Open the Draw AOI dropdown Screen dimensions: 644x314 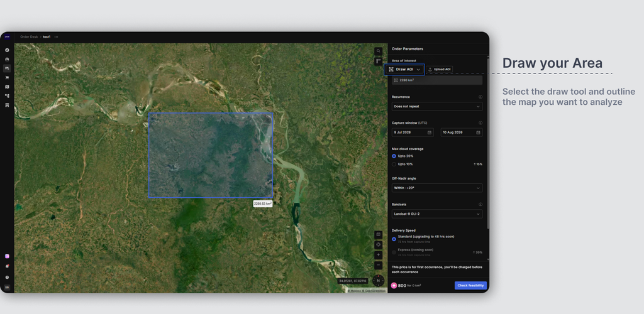pos(404,70)
